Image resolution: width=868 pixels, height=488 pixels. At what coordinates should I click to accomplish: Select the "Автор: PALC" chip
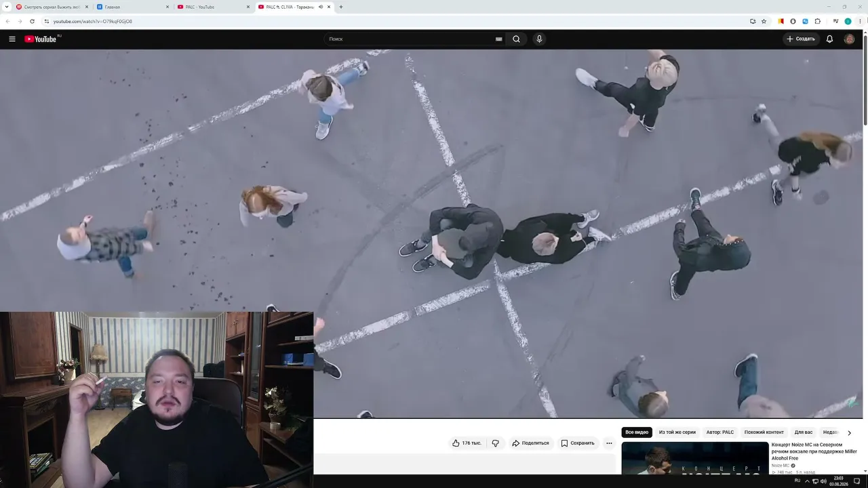coord(720,432)
